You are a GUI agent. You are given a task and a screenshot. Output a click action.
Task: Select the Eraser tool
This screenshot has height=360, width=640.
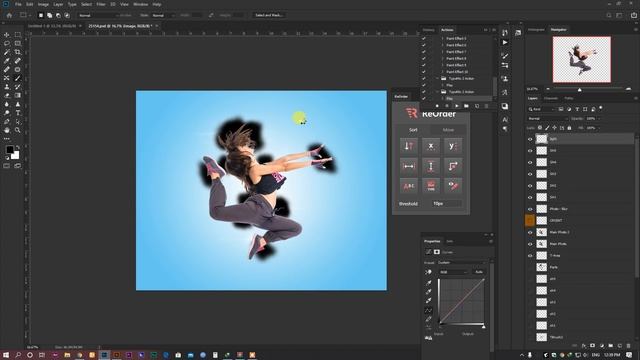pos(7,95)
